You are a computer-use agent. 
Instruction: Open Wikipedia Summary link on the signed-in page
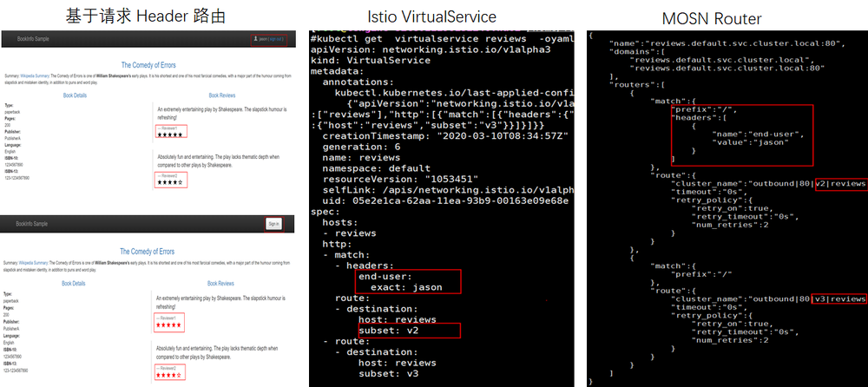tap(35, 76)
